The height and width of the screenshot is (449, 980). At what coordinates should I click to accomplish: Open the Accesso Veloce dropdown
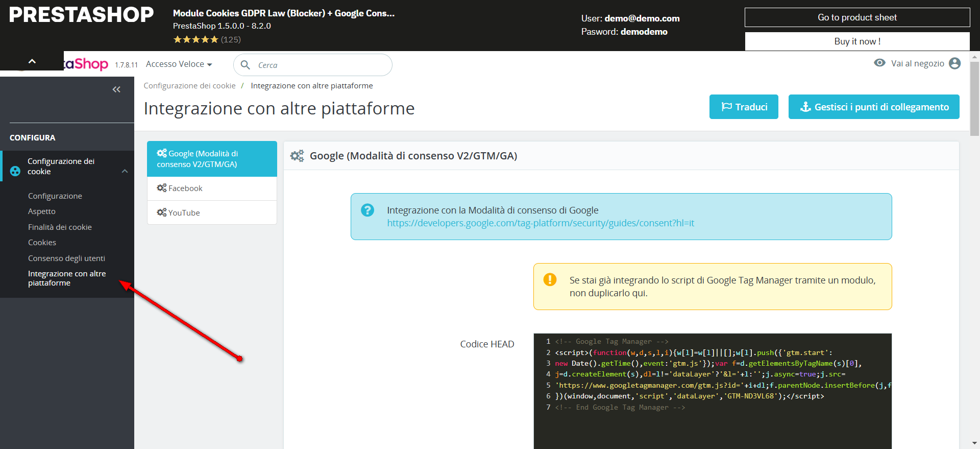(179, 64)
